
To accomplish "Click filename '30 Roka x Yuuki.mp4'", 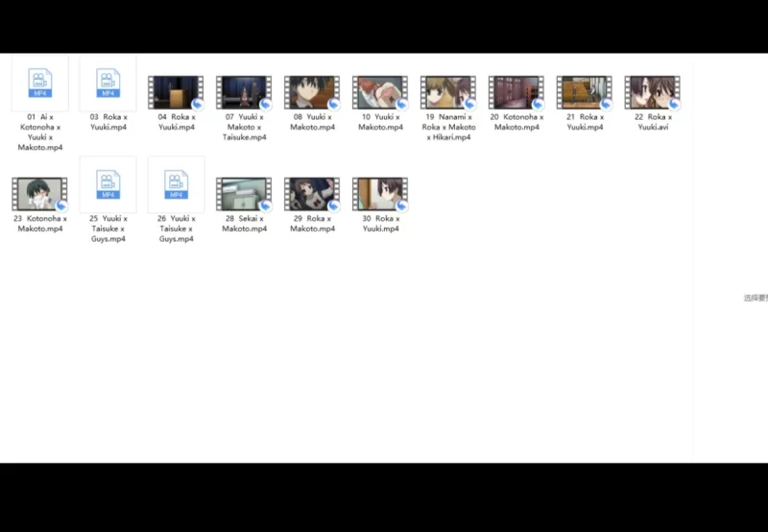I will (380, 224).
